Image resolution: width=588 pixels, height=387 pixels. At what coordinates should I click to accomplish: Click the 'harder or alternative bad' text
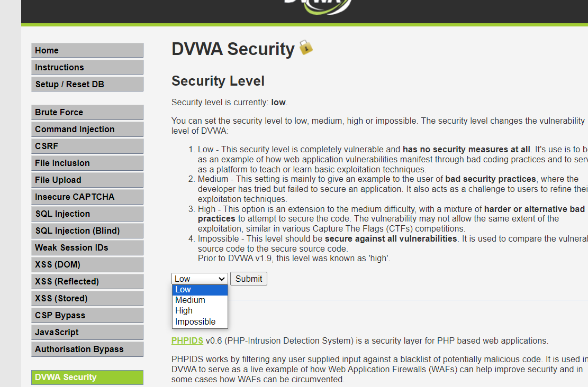pos(535,209)
